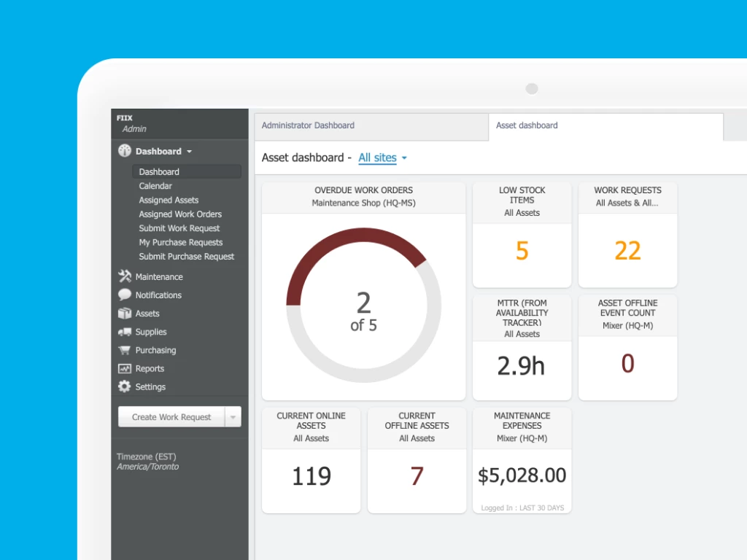Go to Assigned Assets

point(169,200)
